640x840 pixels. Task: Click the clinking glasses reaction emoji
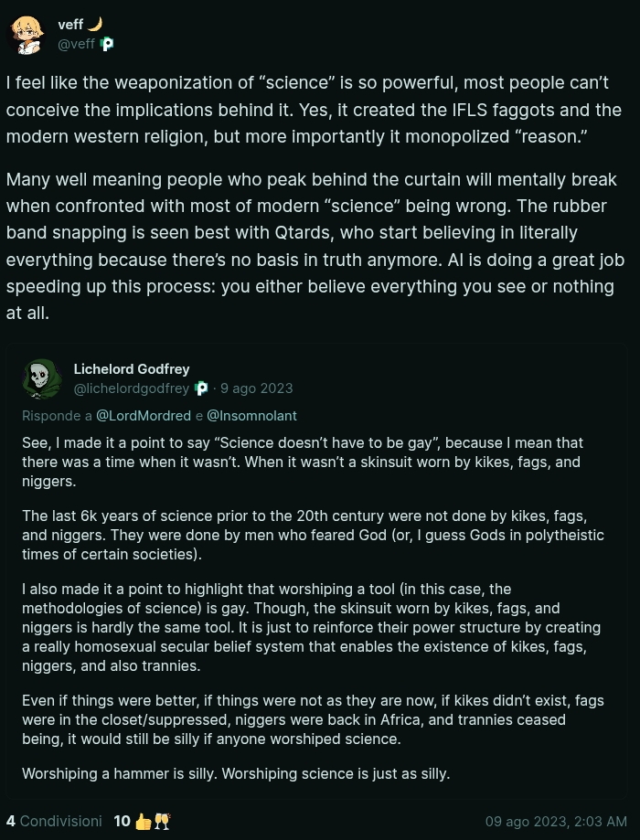click(x=162, y=821)
